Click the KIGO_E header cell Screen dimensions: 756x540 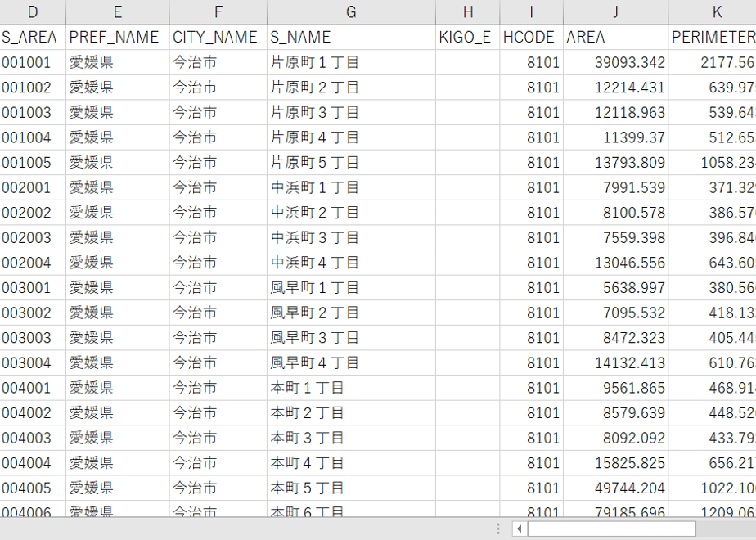(468, 37)
